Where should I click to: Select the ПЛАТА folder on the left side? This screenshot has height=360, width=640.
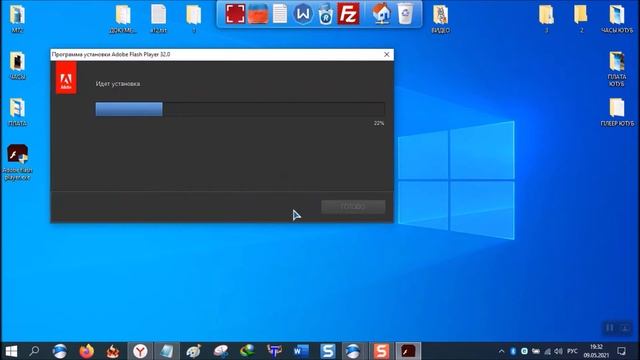(x=17, y=112)
